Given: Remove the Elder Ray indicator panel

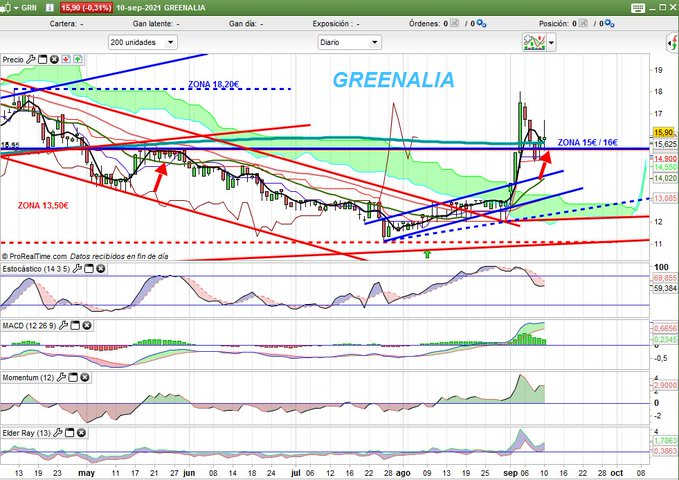Looking at the screenshot, I should (81, 433).
